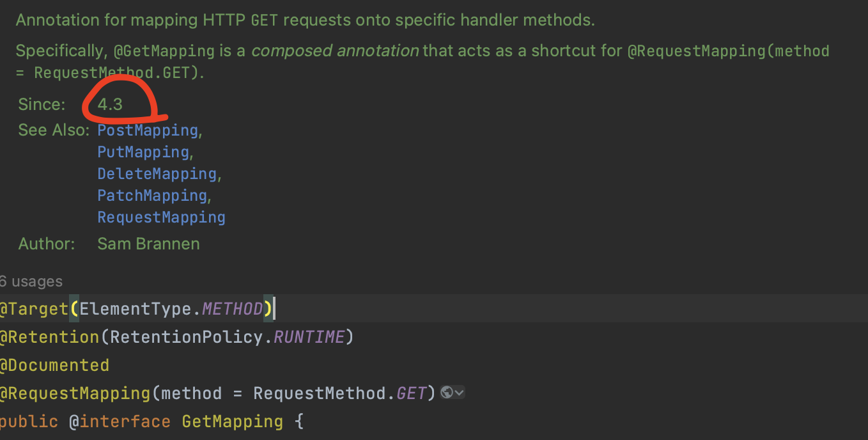Image resolution: width=868 pixels, height=440 pixels.
Task: Click the @interface keyword
Action: coord(120,421)
